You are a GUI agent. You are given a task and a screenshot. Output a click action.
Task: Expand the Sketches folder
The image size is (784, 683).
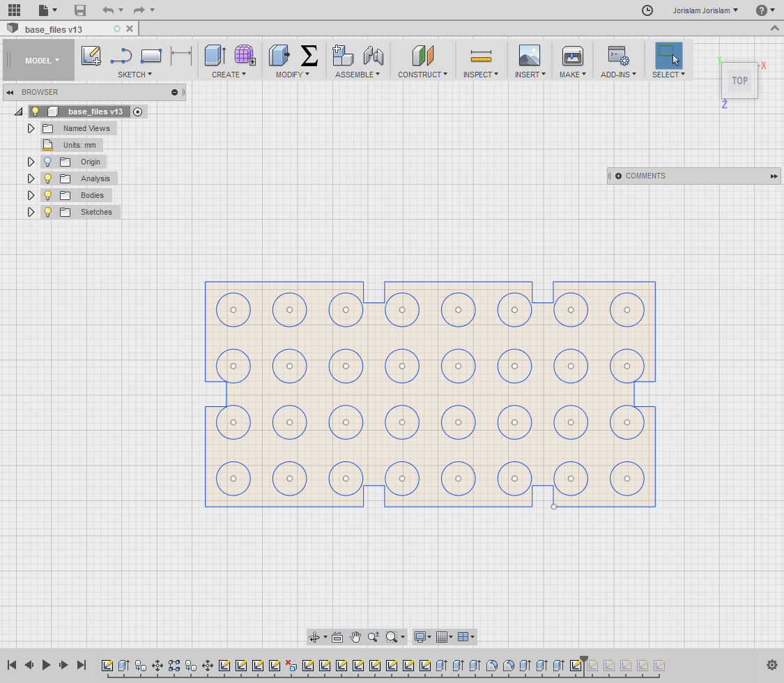tap(31, 212)
